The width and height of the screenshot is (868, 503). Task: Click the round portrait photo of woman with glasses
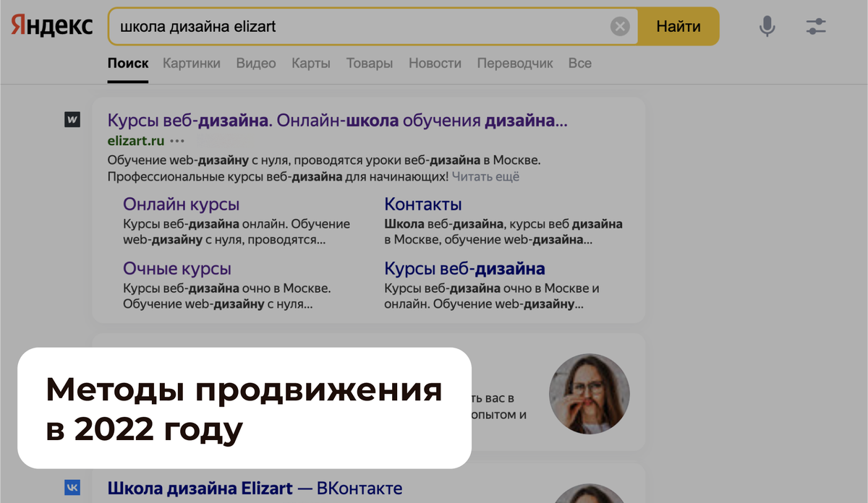(590, 394)
